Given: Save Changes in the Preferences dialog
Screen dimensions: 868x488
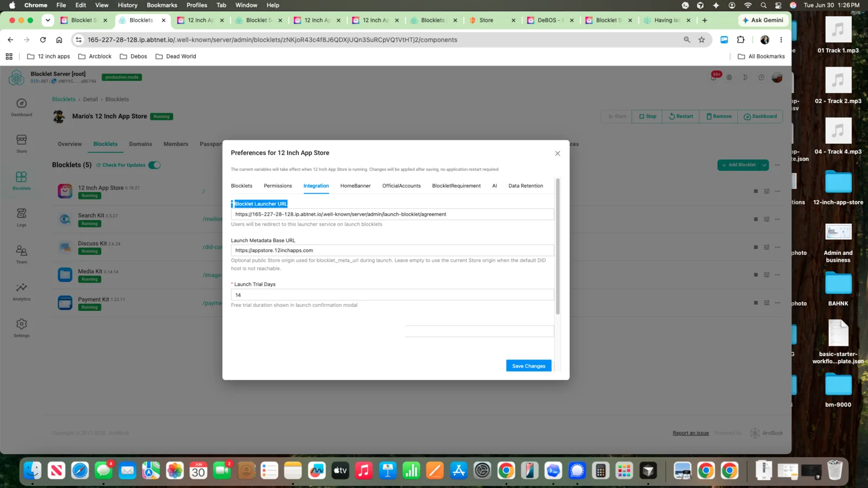Looking at the screenshot, I should coord(528,366).
